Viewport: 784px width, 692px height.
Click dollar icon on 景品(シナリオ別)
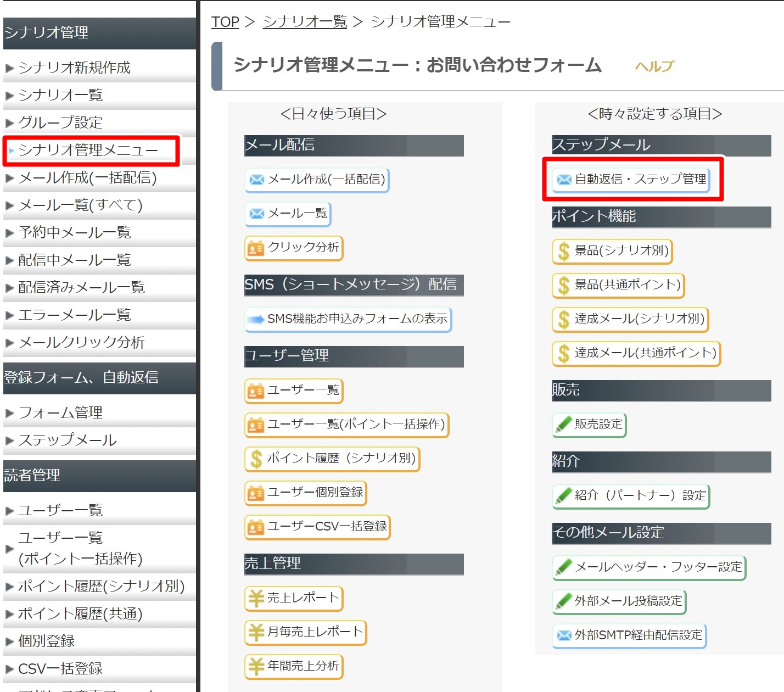(563, 252)
